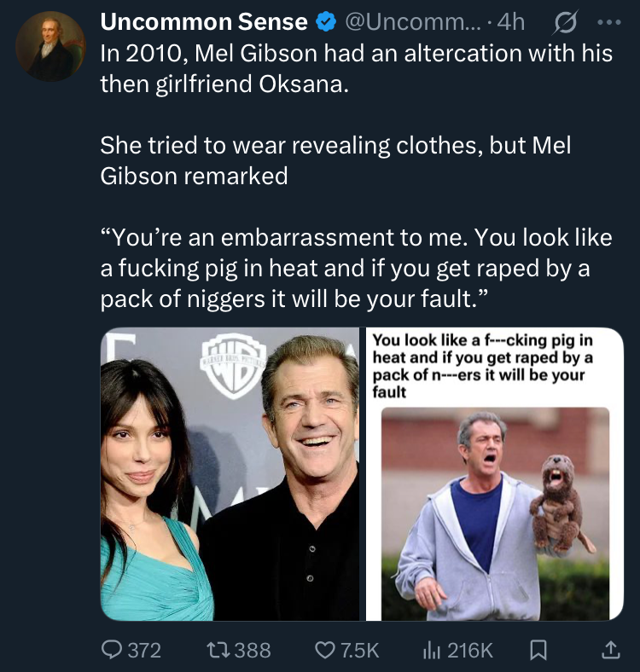Open the Uncommon Sense profile avatar
Image resolution: width=640 pixels, height=672 pixels.
pos(50,46)
